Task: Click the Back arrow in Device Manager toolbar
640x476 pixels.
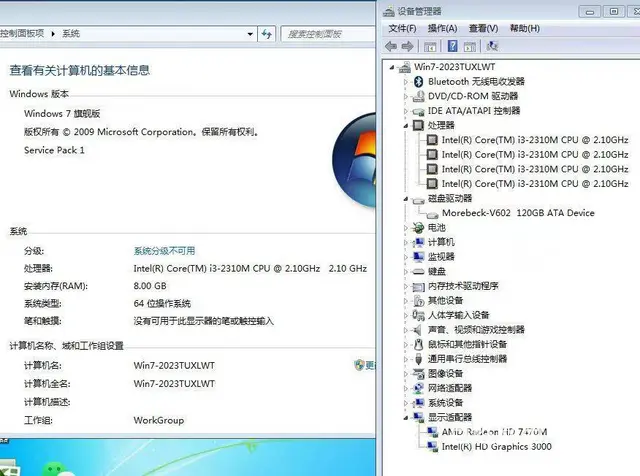Action: pos(391,46)
